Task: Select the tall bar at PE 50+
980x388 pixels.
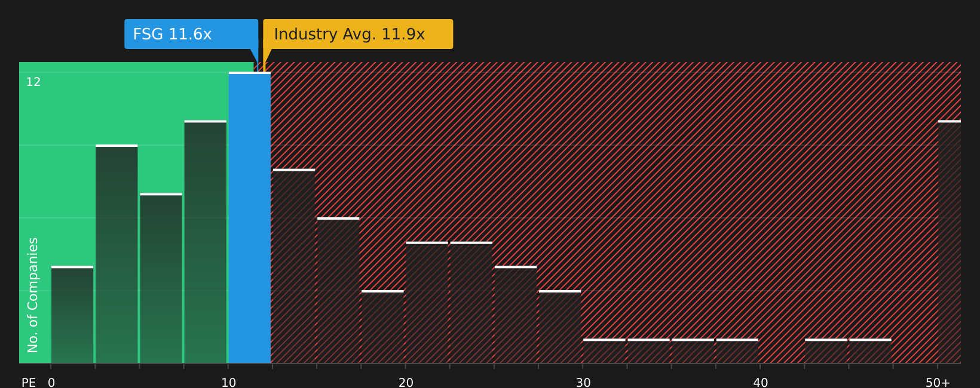Action: (950, 242)
